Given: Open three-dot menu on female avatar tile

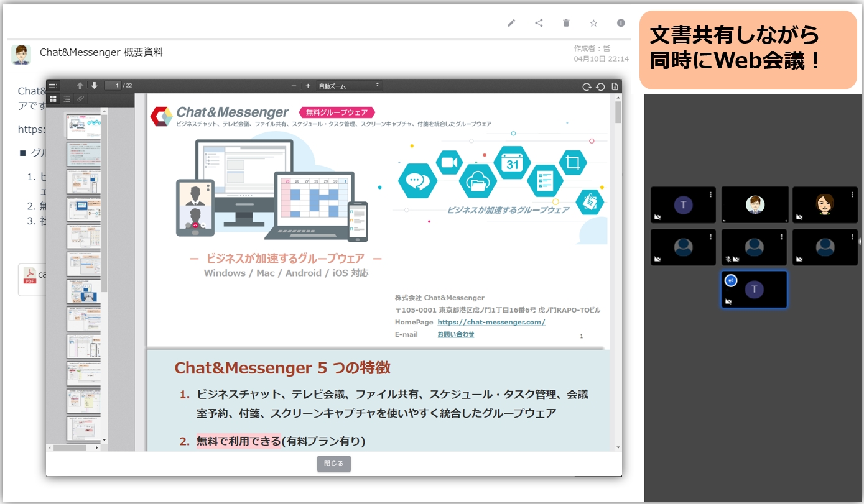Looking at the screenshot, I should coord(852,195).
